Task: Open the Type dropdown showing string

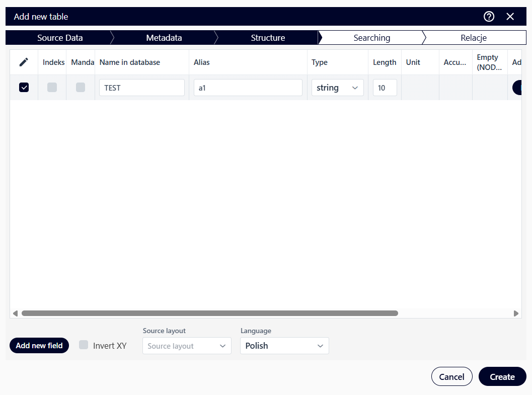Action: pyautogui.click(x=337, y=88)
